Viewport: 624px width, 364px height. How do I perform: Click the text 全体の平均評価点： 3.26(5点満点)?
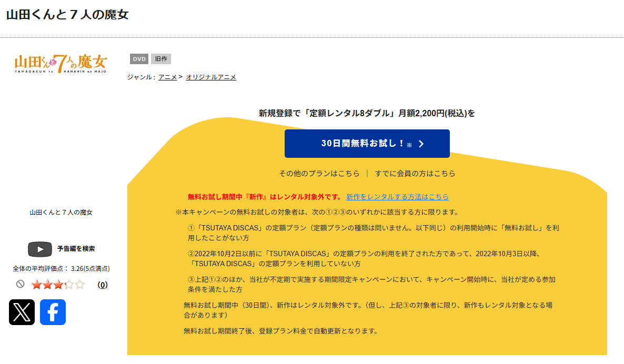pos(61,269)
